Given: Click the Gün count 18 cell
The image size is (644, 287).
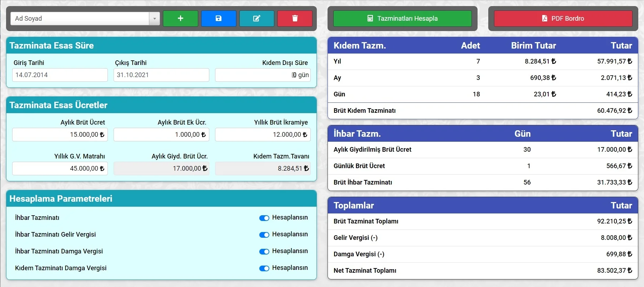Looking at the screenshot, I should tap(476, 94).
